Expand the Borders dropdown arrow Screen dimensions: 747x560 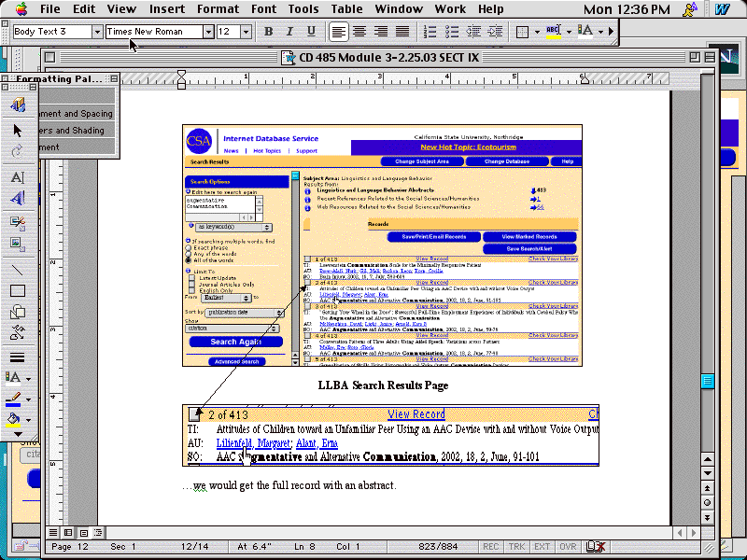pyautogui.click(x=538, y=32)
